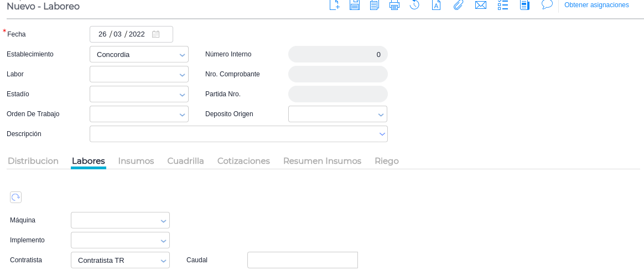
Task: Click into the Caudal input field
Action: pyautogui.click(x=303, y=260)
